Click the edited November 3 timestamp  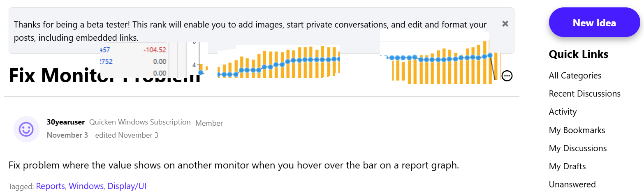click(x=127, y=135)
